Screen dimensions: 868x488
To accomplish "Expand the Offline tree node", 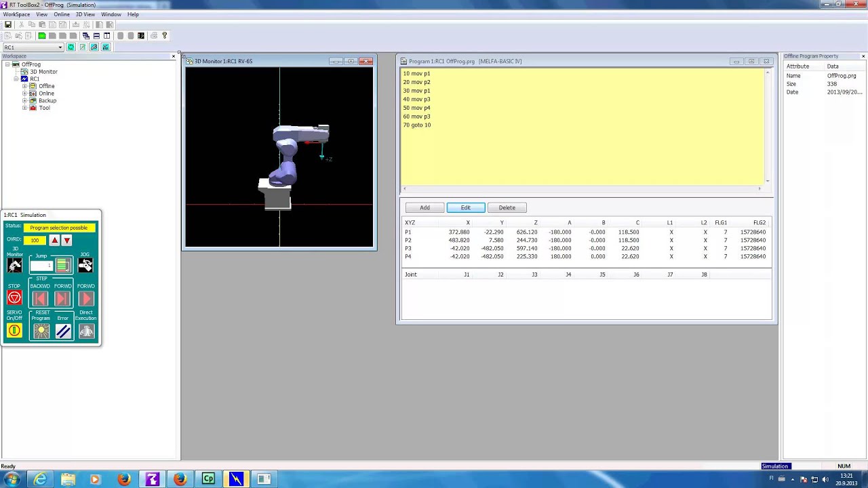I will [24, 86].
